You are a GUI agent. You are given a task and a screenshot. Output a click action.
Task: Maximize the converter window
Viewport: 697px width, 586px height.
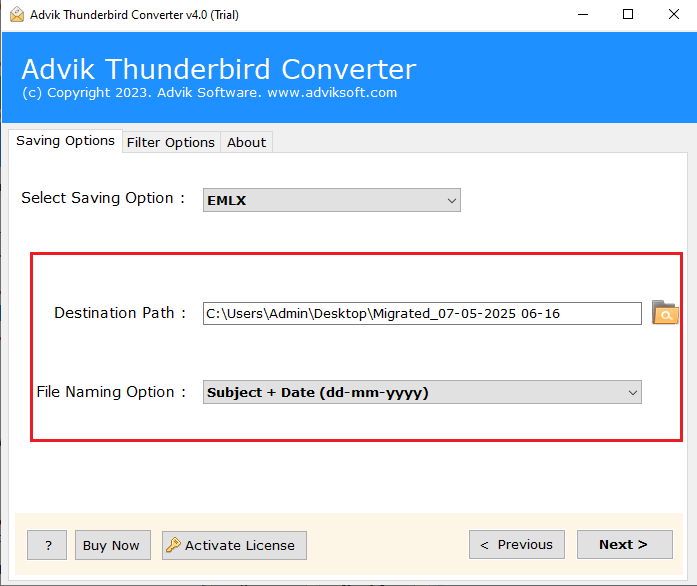tap(628, 15)
